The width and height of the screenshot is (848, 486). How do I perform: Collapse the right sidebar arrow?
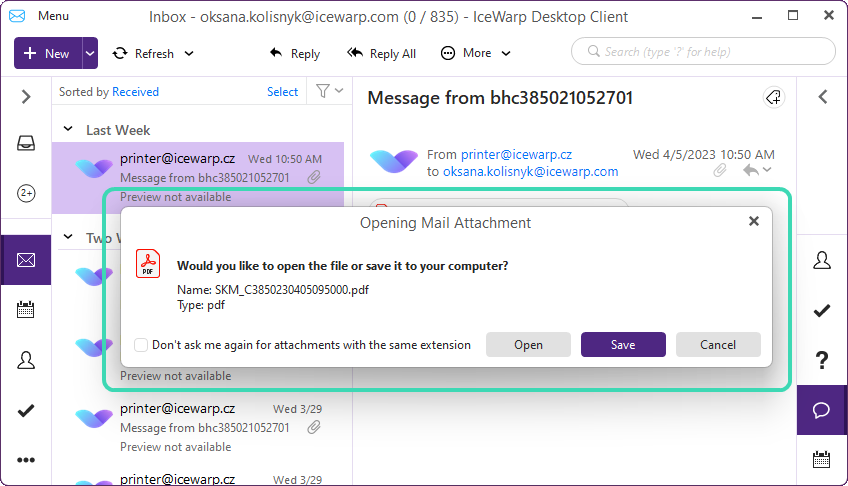[x=823, y=97]
